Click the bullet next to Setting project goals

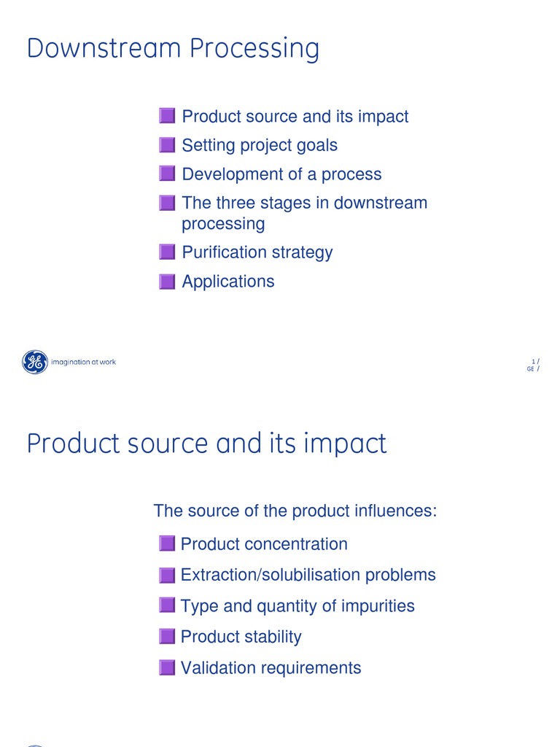(x=167, y=145)
